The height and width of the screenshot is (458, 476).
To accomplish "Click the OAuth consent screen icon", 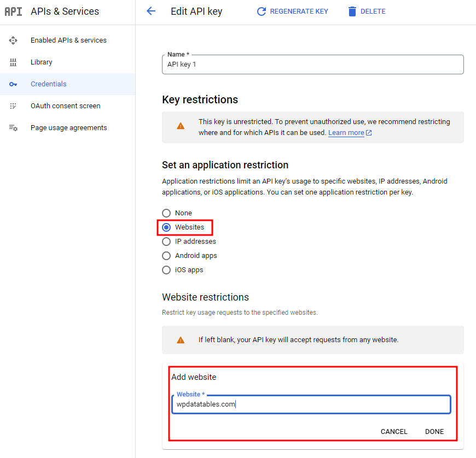I will [x=13, y=106].
